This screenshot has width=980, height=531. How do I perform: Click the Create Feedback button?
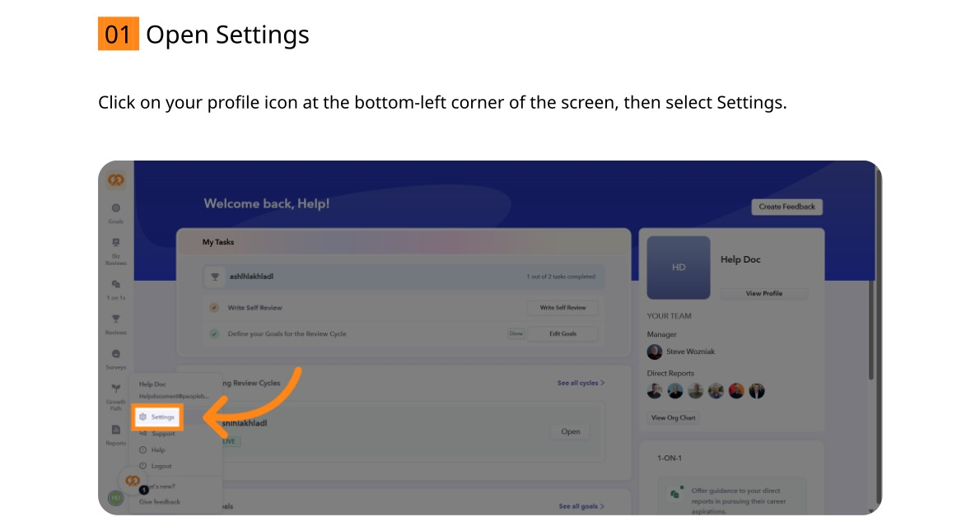pyautogui.click(x=786, y=207)
